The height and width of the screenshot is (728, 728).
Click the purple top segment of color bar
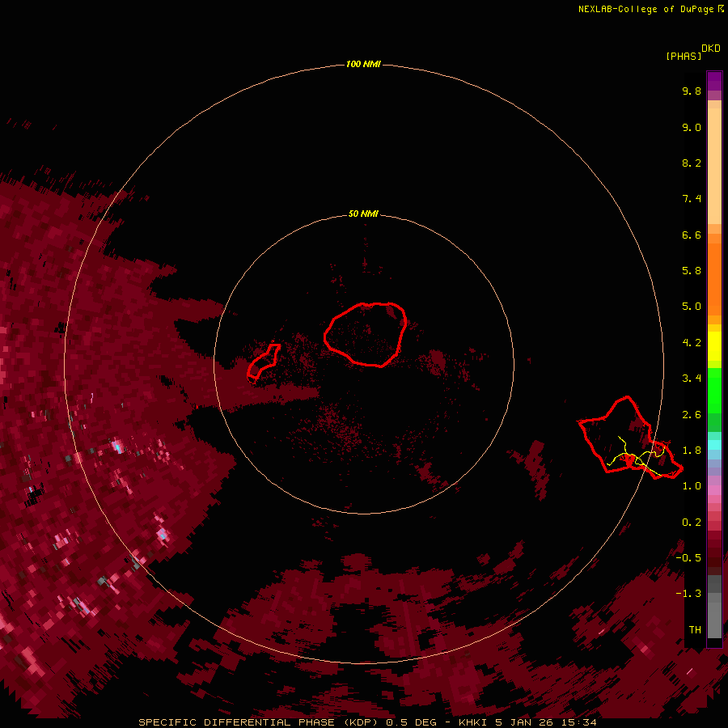click(714, 81)
